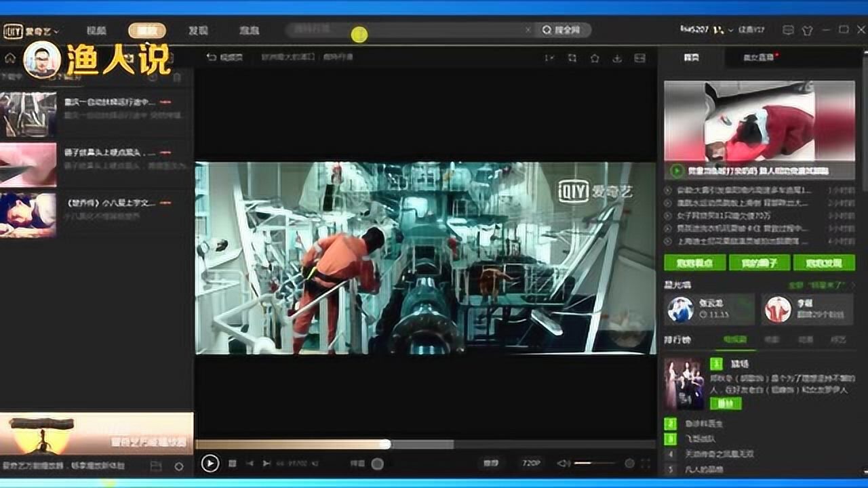Open rank 1 drama poster thumbnail
This screenshot has height=488, width=868.
click(684, 384)
